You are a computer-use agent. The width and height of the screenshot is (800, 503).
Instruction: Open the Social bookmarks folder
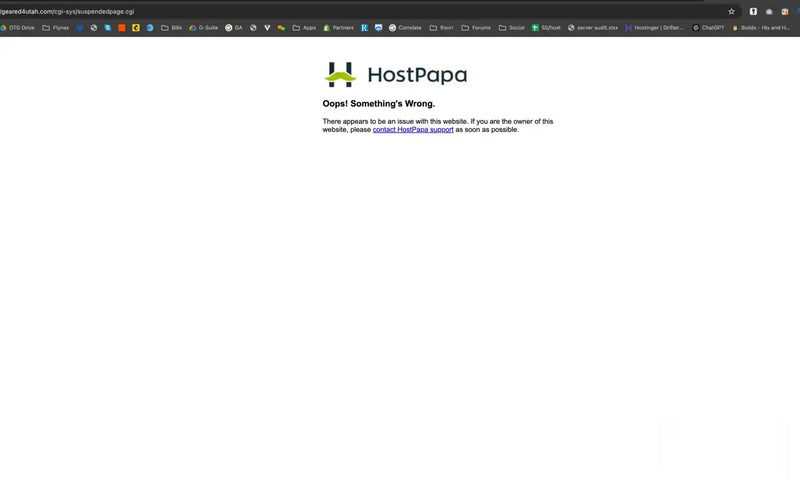(512, 28)
